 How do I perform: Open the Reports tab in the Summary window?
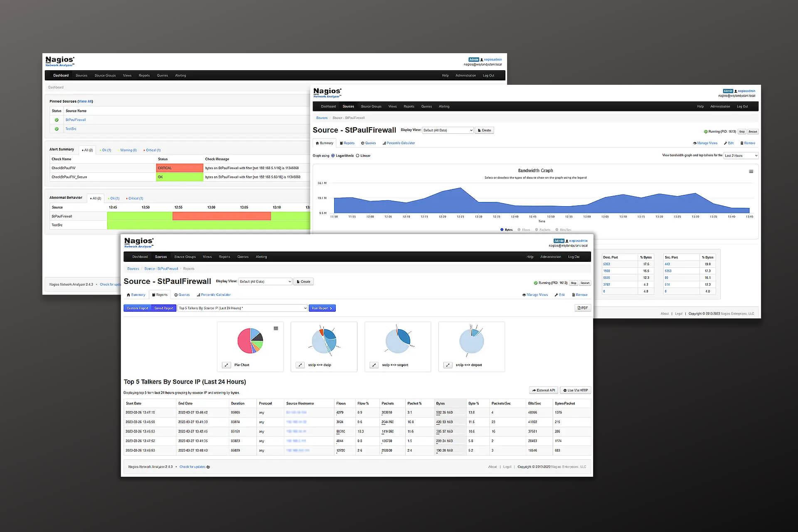(x=347, y=143)
